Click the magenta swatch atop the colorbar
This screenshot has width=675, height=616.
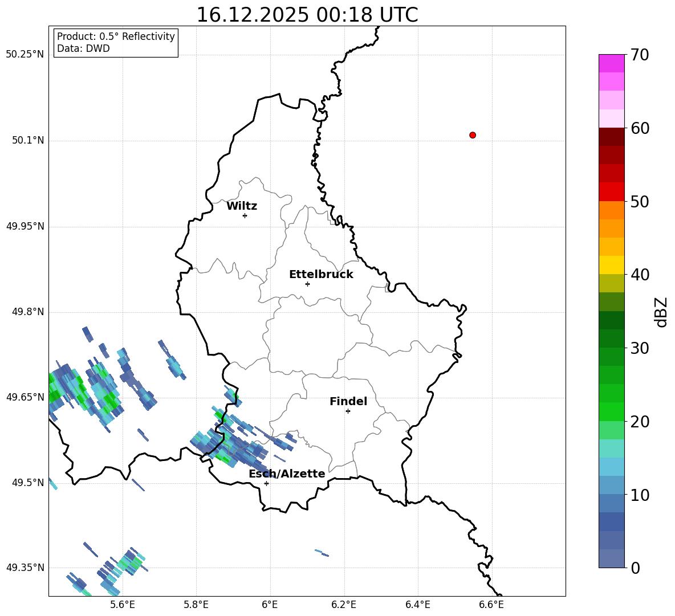tap(611, 64)
